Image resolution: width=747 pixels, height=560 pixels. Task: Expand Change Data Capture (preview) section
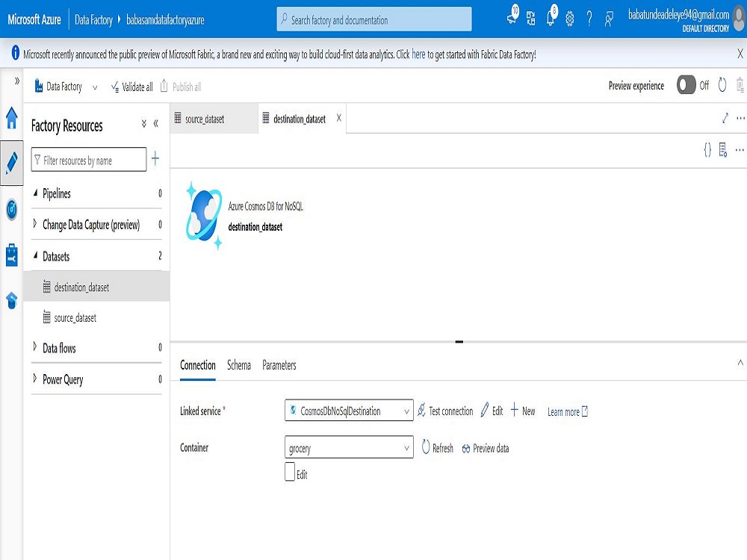(x=35, y=223)
